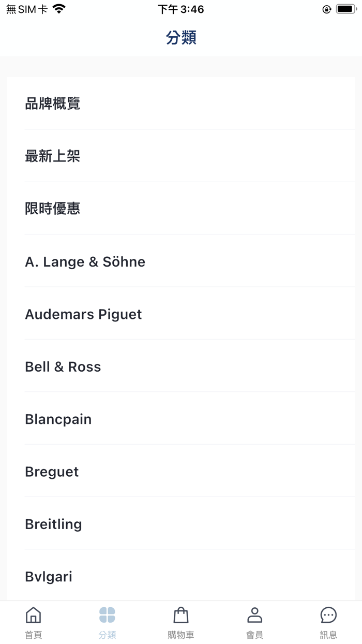Open the A. Lange & Söhne brand list
This screenshot has width=362, height=644.
(181, 261)
